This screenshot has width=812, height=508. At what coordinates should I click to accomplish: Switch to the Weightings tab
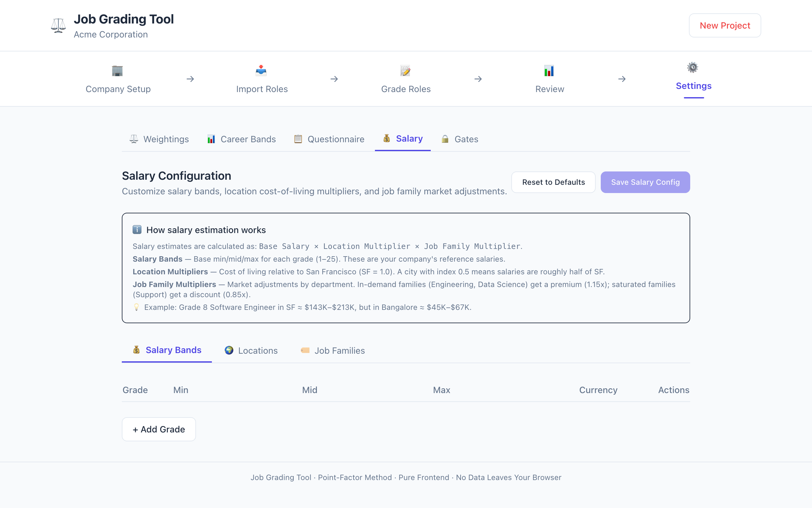tap(159, 139)
